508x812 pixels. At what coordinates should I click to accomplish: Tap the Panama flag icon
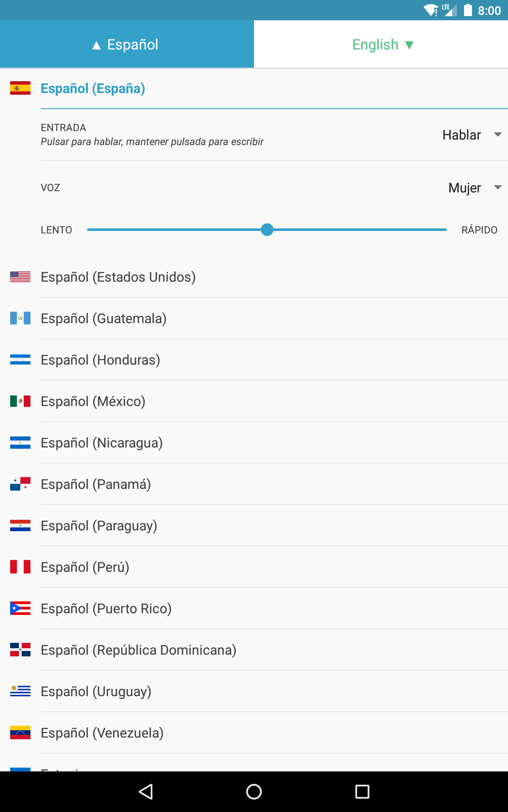[x=20, y=484]
